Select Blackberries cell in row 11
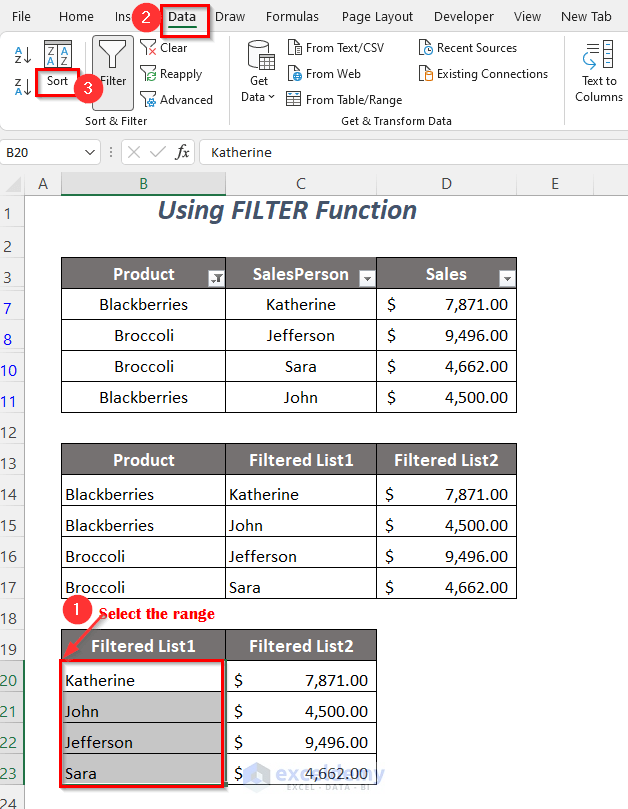The height and width of the screenshot is (809, 628). click(143, 397)
